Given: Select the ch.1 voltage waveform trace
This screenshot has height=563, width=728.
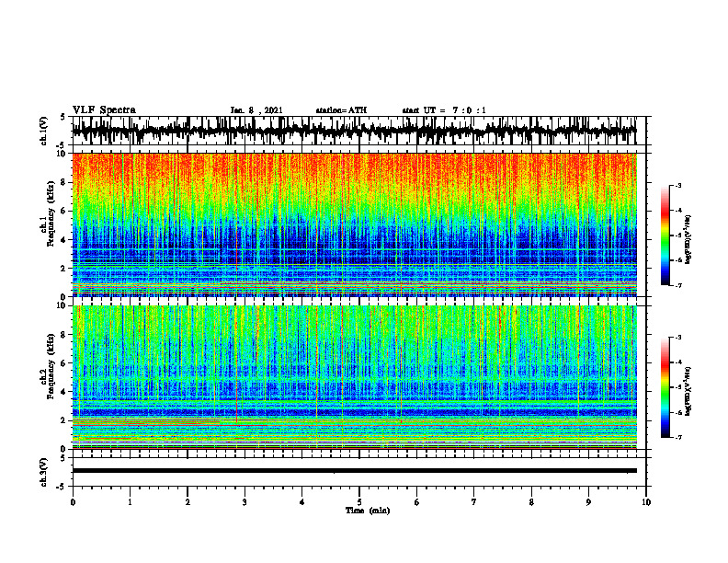Looking at the screenshot, I should (x=354, y=131).
